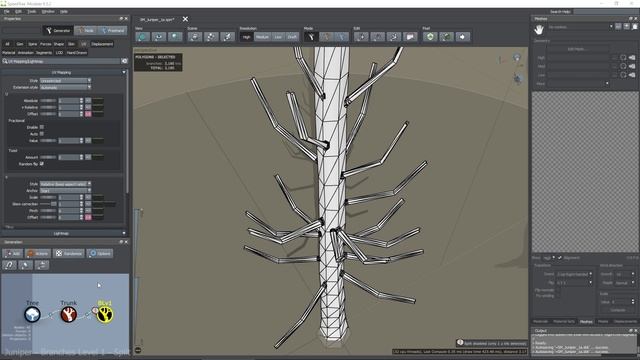The height and width of the screenshot is (360, 640).
Task: Select the second Mode node icon
Action: tap(327, 37)
